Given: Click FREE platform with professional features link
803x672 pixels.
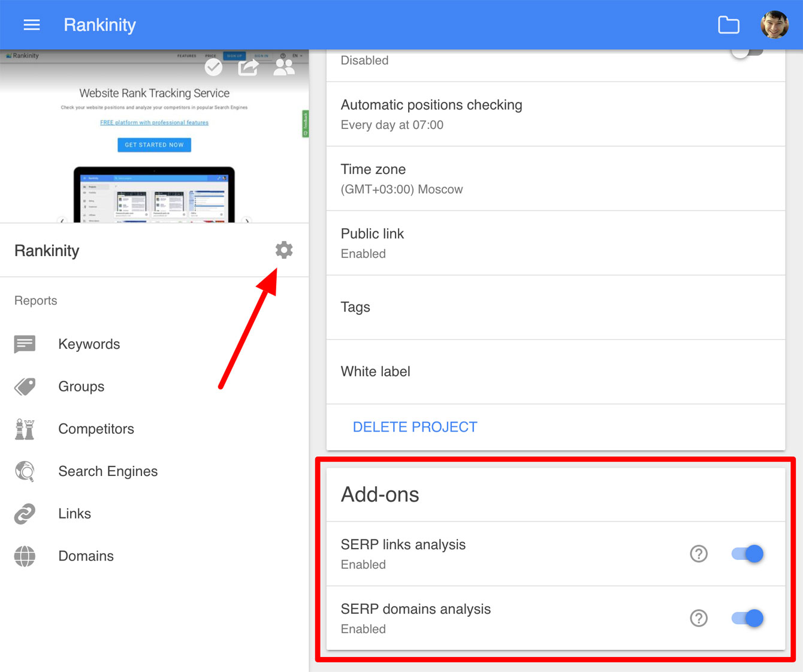Looking at the screenshot, I should (154, 122).
